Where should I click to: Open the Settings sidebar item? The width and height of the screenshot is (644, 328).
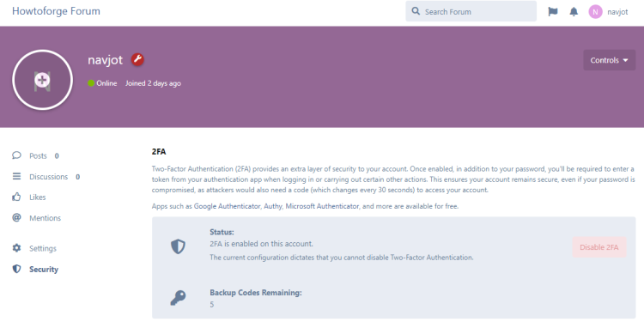click(34, 248)
